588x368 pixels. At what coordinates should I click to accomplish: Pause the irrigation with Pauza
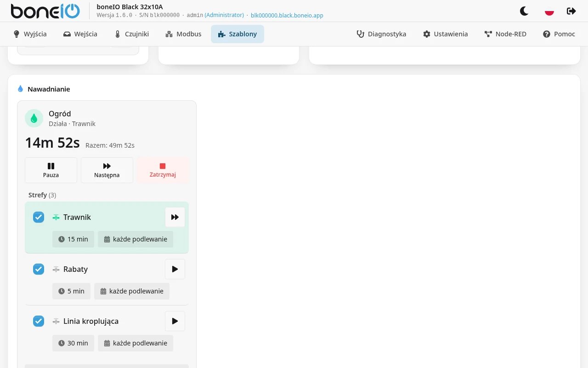pos(51,170)
